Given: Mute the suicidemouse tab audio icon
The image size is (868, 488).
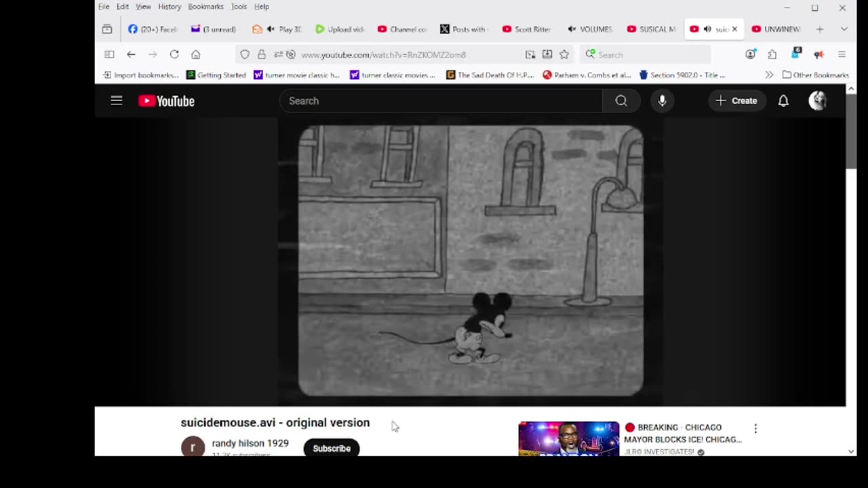Looking at the screenshot, I should point(707,29).
